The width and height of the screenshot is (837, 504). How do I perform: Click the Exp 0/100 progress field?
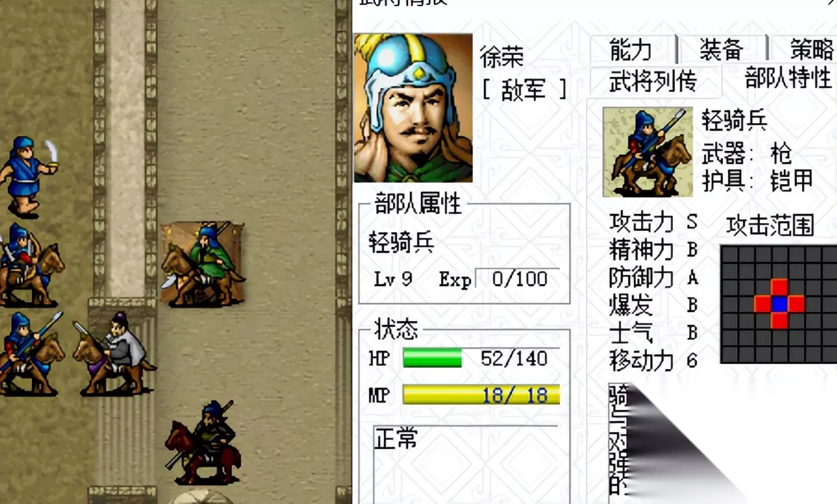click(517, 280)
